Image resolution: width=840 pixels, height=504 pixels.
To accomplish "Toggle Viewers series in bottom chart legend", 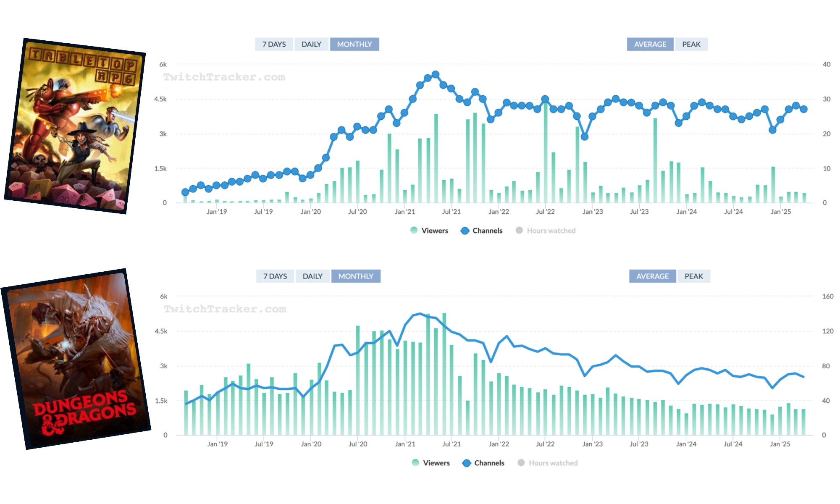I will click(x=431, y=463).
